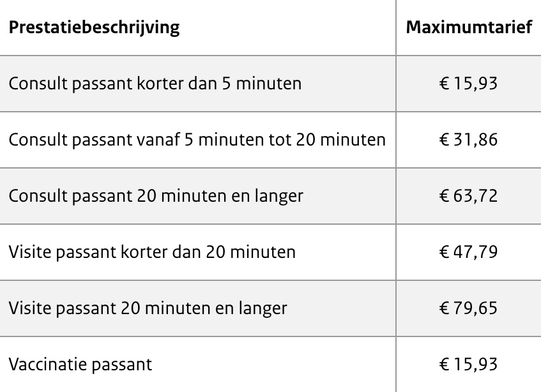
Task: Click the word "Vaccinatie" in the last row
Action: coord(46,365)
